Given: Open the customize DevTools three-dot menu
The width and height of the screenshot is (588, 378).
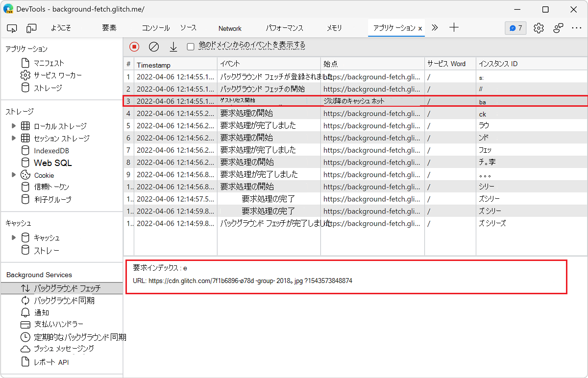Looking at the screenshot, I should tap(577, 28).
